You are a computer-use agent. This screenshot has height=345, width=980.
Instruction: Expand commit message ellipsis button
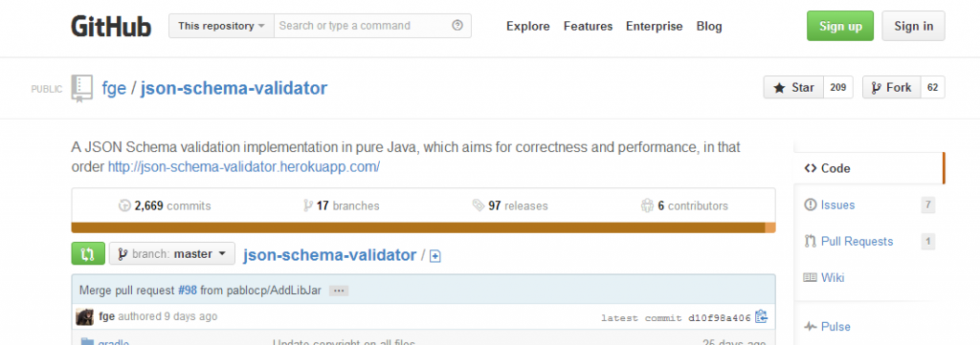point(338,291)
